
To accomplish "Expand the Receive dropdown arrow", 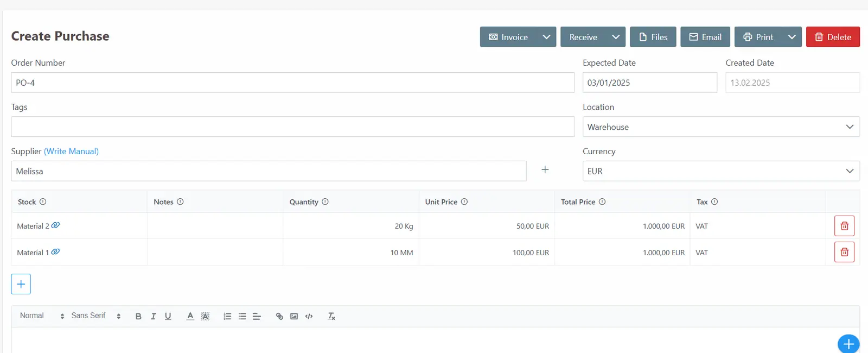I will 616,37.
